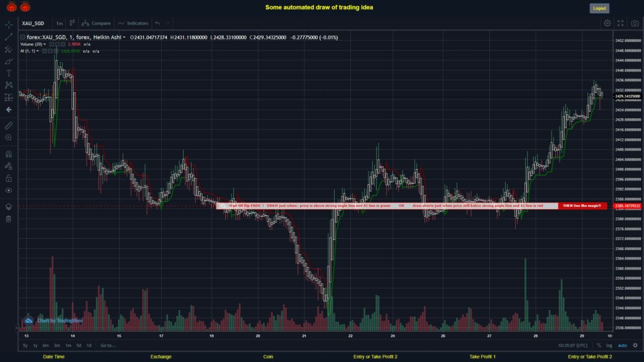Click the trash remove drawings icon
This screenshot has height=362, width=644.
(9, 219)
